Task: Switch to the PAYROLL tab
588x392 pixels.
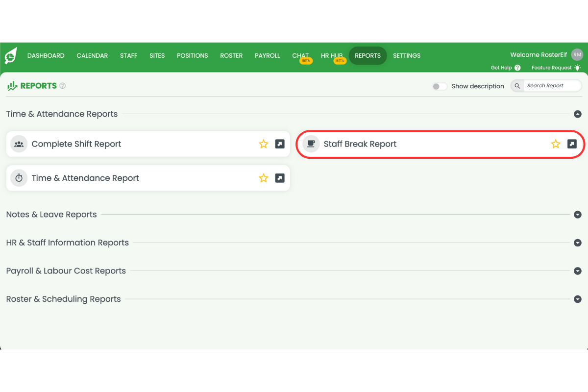Action: pos(267,55)
